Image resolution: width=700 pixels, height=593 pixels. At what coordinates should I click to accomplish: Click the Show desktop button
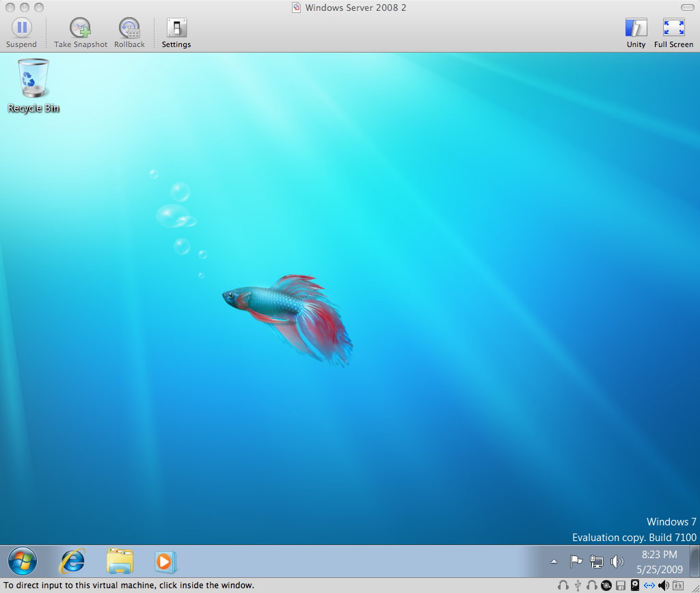pos(695,562)
